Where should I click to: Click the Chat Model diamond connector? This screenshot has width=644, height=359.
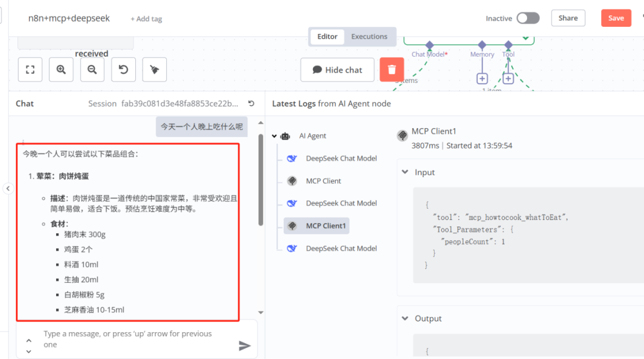click(x=429, y=45)
